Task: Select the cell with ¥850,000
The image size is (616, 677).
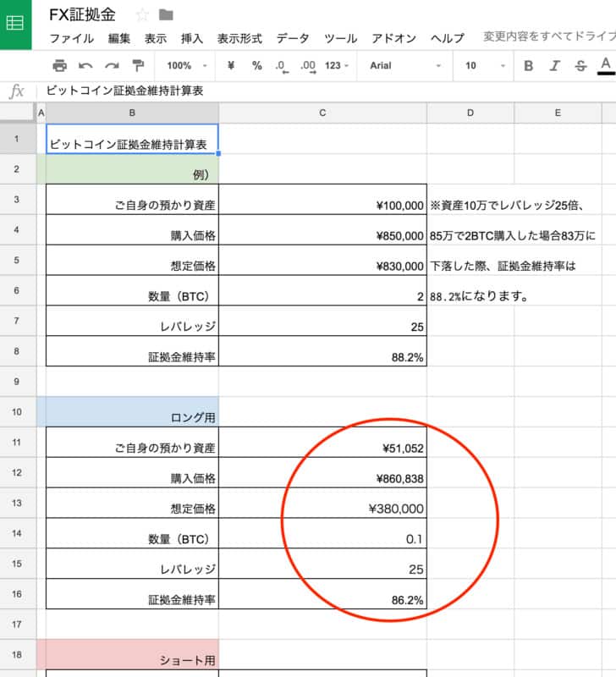Action: [x=322, y=229]
